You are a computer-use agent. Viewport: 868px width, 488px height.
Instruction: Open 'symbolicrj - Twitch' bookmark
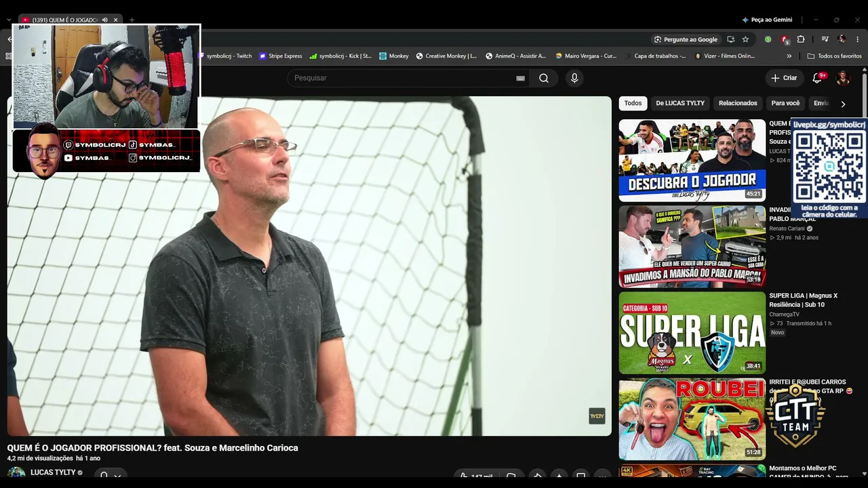224,56
